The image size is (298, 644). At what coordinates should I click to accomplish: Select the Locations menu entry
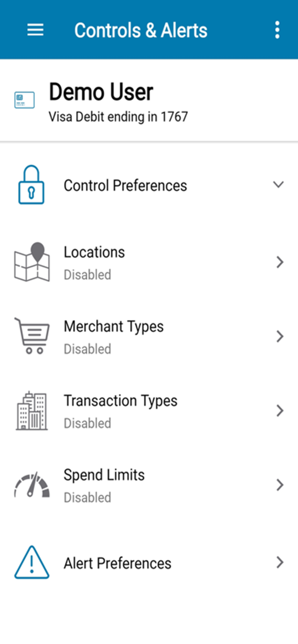click(149, 262)
